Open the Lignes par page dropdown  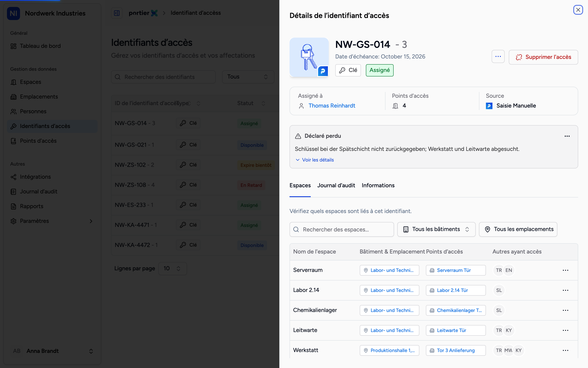[x=173, y=268]
